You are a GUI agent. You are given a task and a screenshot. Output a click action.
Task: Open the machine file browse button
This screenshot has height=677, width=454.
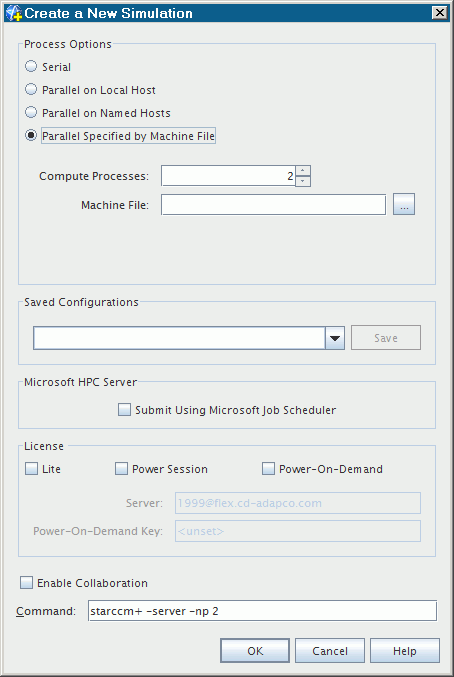(x=404, y=204)
